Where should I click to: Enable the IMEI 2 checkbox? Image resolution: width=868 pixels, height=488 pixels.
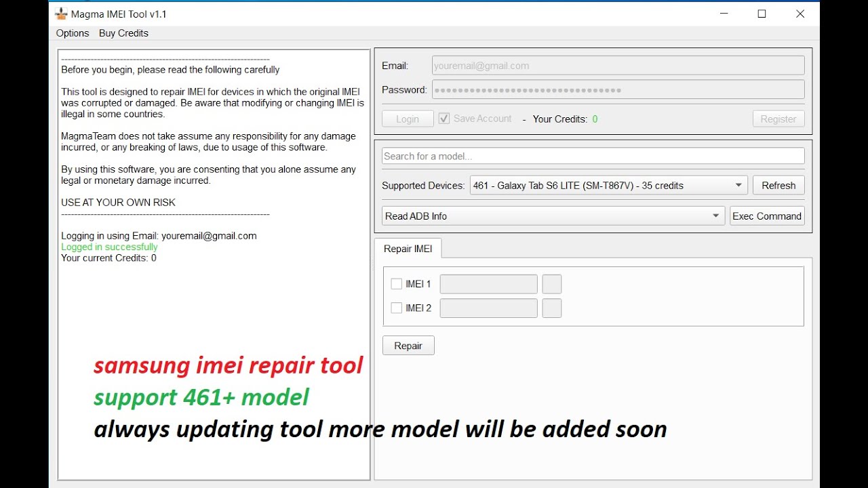pyautogui.click(x=397, y=308)
